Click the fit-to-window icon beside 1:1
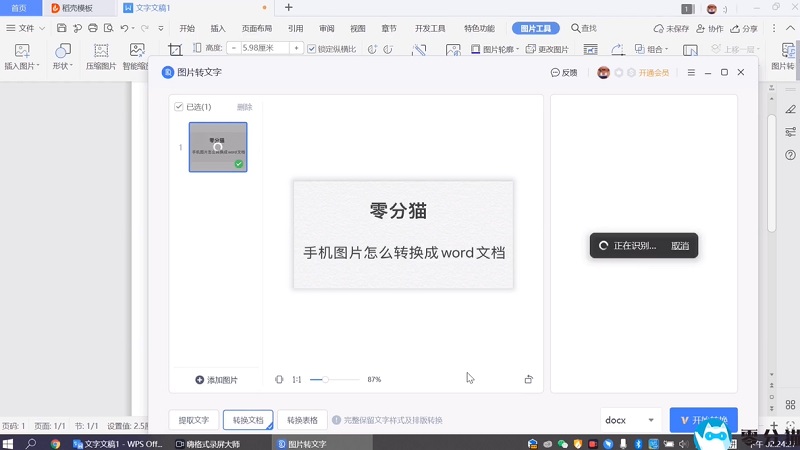 pos(280,380)
